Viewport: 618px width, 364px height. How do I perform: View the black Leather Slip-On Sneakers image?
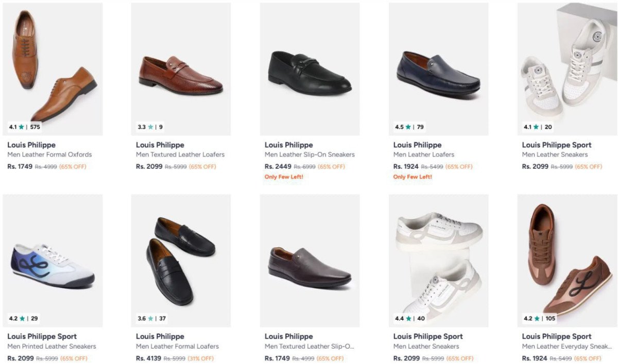pos(310,72)
